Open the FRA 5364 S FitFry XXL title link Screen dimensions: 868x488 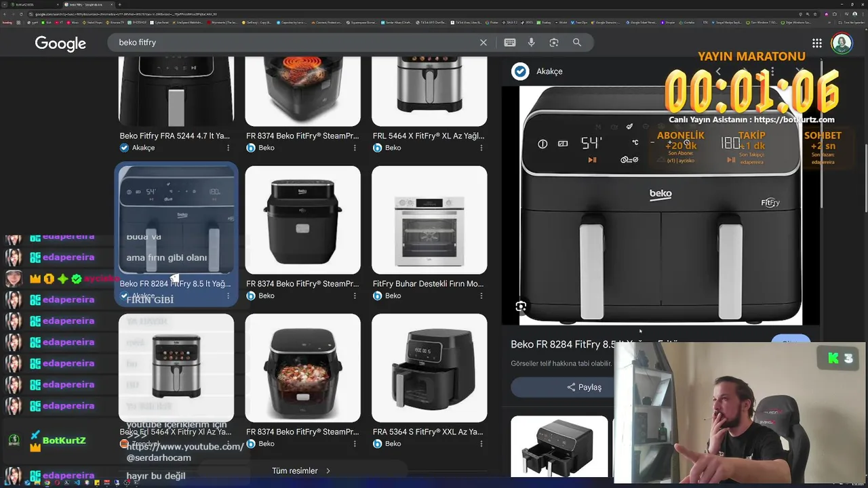(429, 432)
